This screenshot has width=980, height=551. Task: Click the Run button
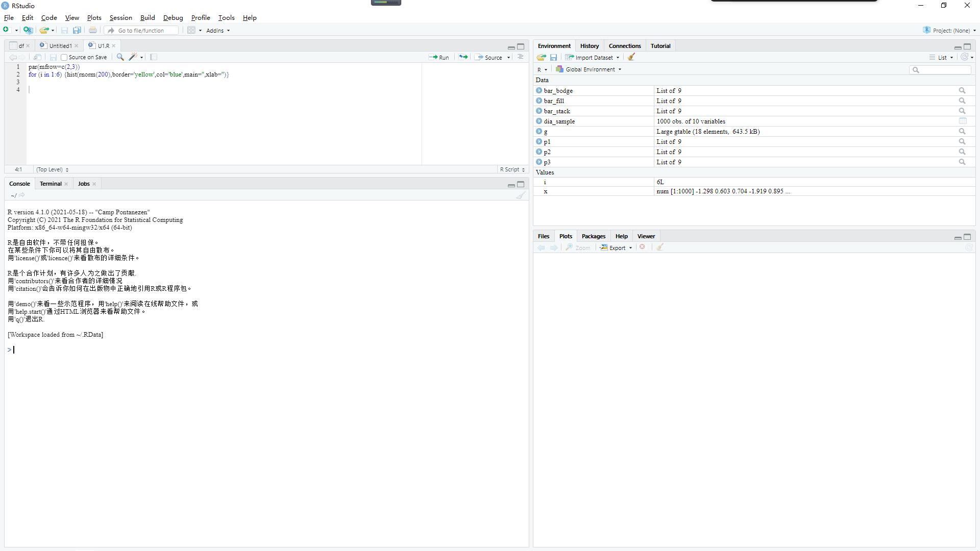coord(439,58)
